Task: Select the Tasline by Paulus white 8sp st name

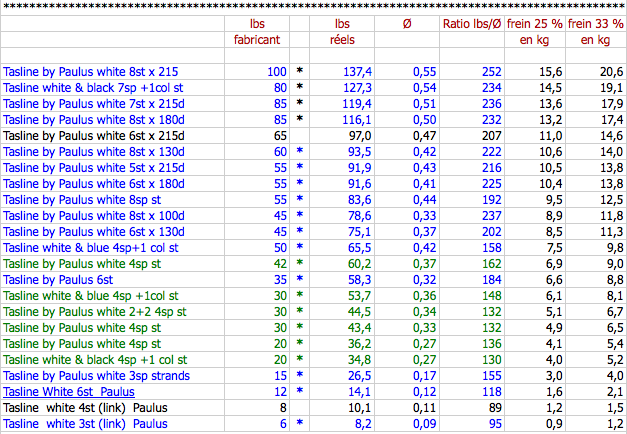Action: (82, 200)
